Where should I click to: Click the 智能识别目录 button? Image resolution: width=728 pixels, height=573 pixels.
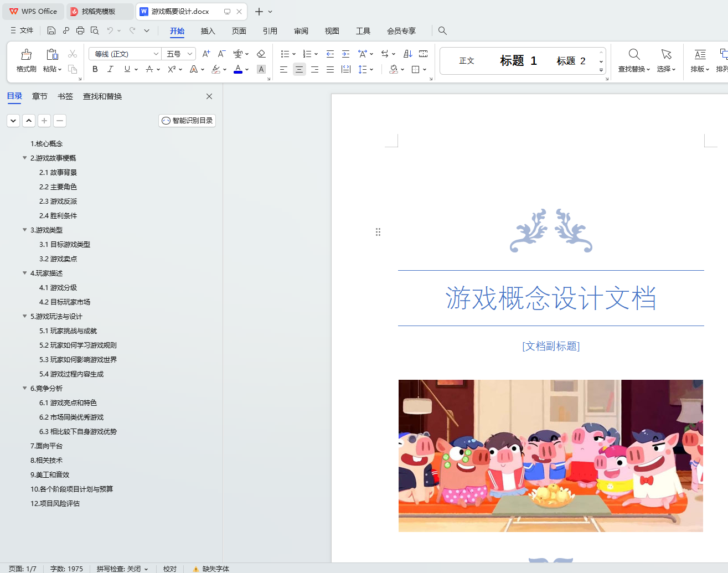187,121
